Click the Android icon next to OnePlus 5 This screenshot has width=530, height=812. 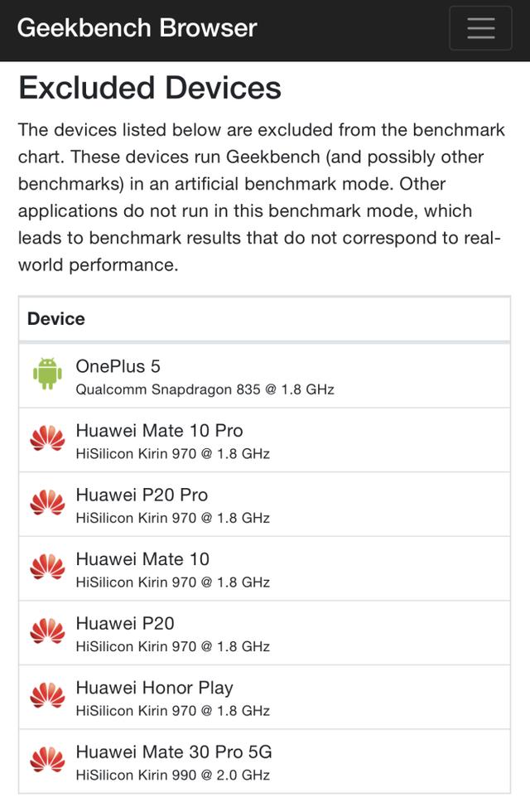coord(47,374)
